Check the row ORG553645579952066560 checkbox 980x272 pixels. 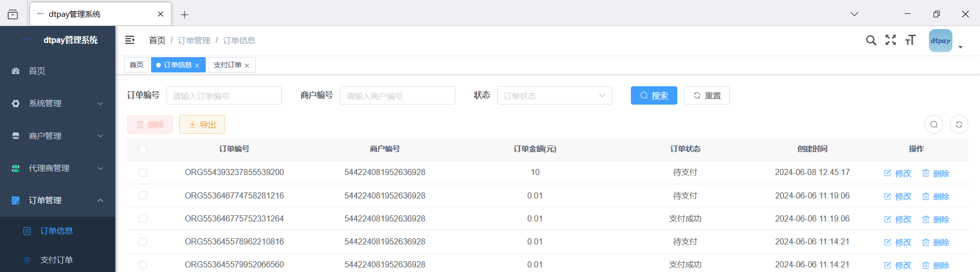(143, 265)
